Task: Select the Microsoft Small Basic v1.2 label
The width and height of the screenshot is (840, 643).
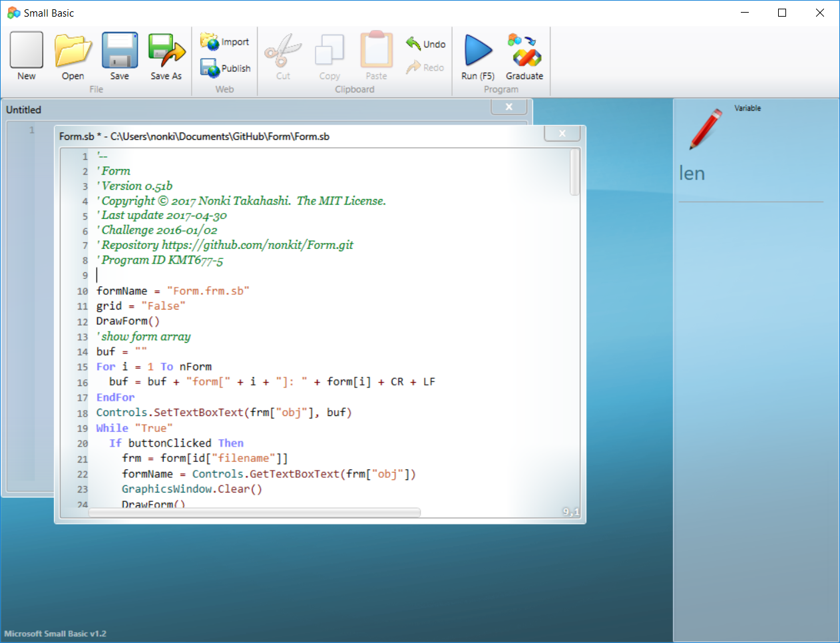Action: (55, 634)
